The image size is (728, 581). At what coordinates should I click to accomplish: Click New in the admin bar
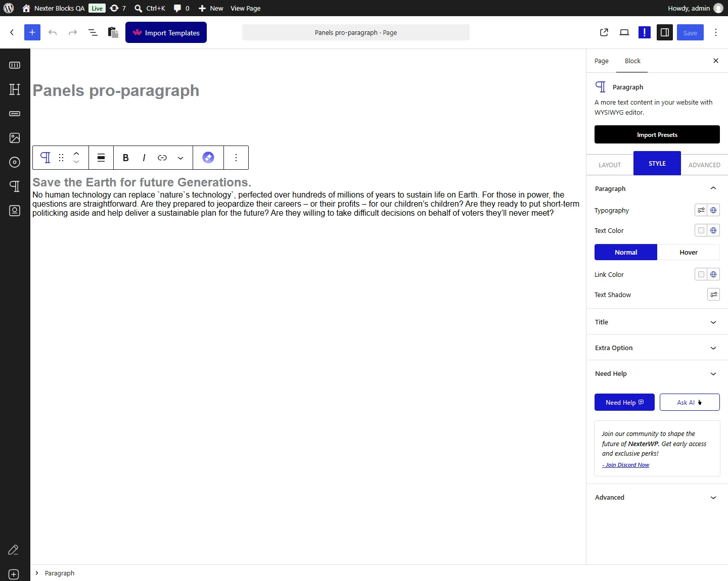pyautogui.click(x=211, y=8)
